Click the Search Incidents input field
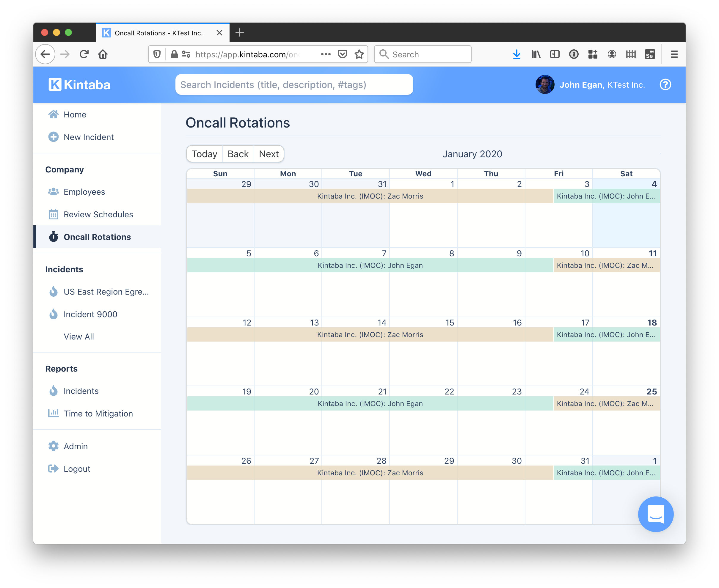This screenshot has width=719, height=588. tap(294, 85)
